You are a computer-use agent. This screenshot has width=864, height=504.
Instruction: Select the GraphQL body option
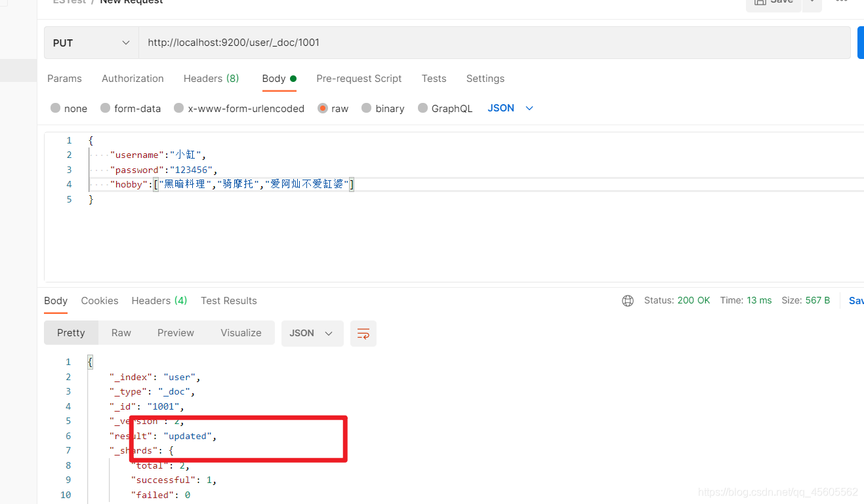pyautogui.click(x=445, y=109)
